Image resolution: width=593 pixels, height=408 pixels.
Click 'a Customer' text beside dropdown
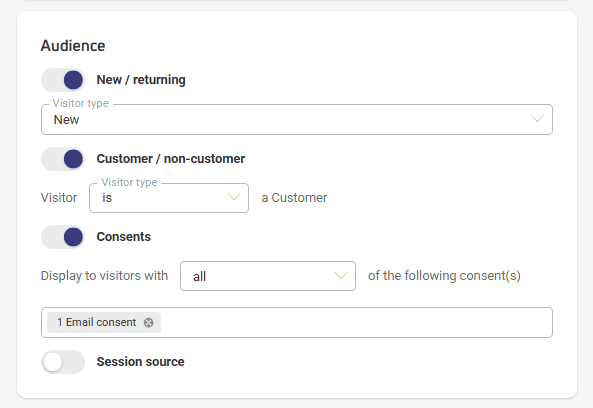click(x=294, y=198)
